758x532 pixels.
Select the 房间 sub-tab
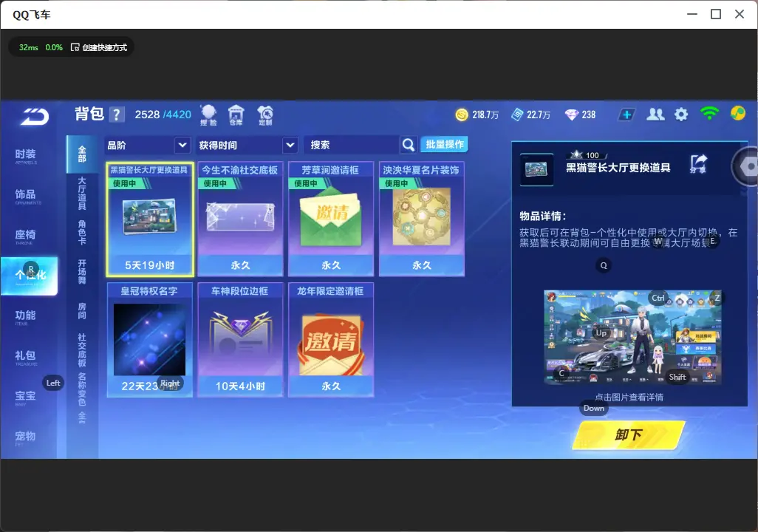click(x=82, y=311)
